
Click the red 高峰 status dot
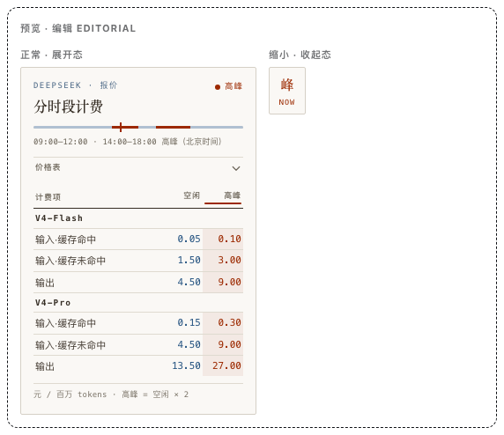click(218, 87)
